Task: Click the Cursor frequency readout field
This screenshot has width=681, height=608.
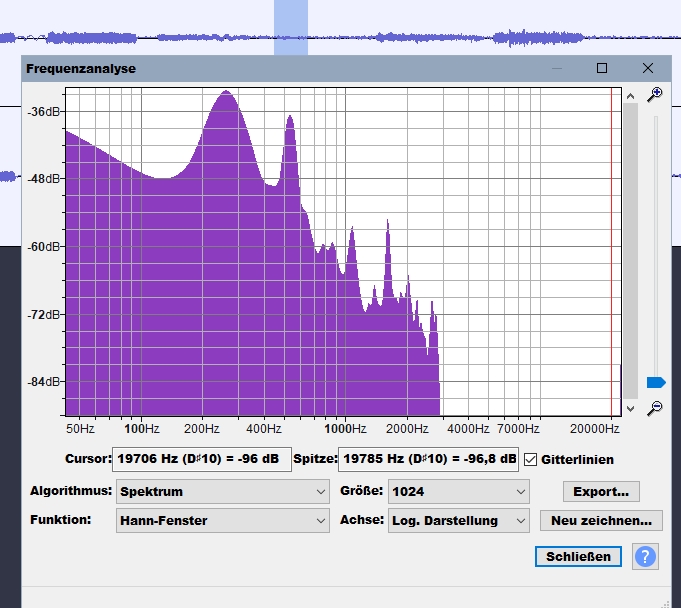Action: 202,459
